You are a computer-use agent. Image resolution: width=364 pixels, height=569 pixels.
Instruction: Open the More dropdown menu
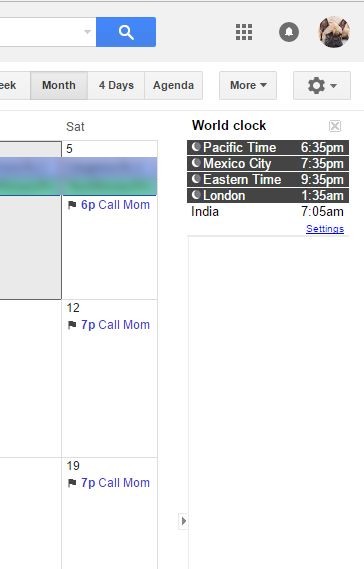point(248,86)
